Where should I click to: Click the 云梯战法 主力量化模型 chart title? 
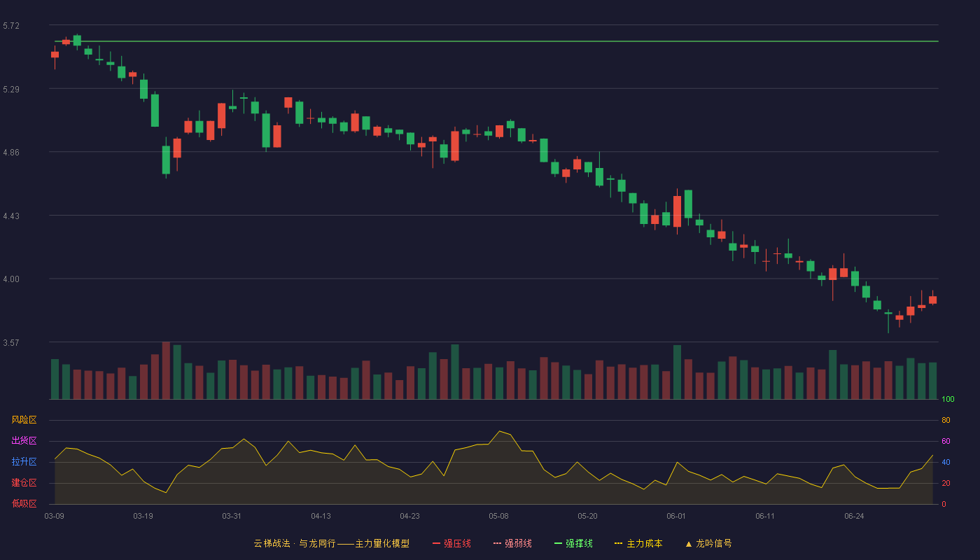coord(331,543)
